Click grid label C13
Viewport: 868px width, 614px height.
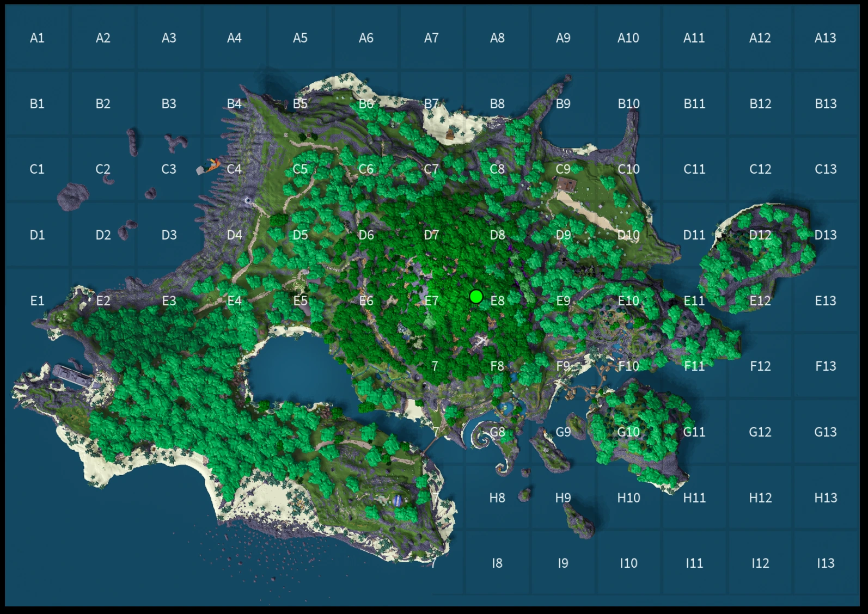coord(826,169)
